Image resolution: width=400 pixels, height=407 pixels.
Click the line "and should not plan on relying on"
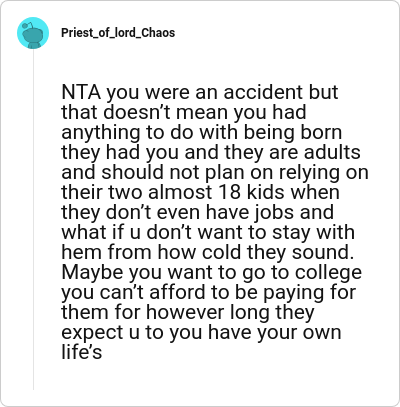215,172
